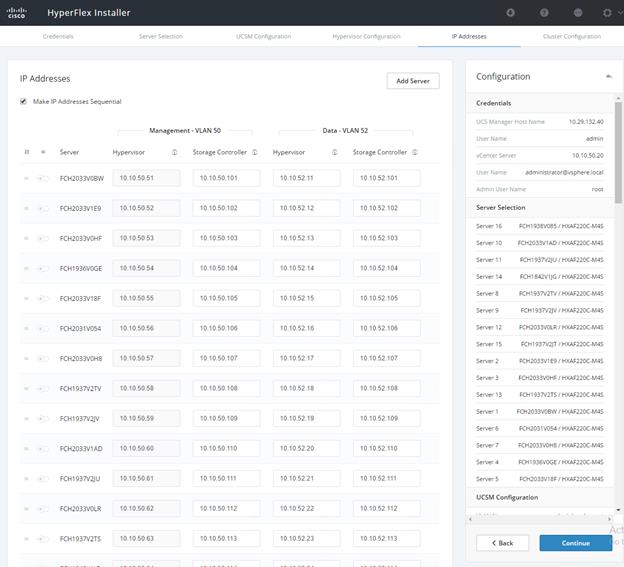Screen dimensions: 624x567
Task: Click drag handle for server FCH2033V0HF
Action: click(x=26, y=238)
